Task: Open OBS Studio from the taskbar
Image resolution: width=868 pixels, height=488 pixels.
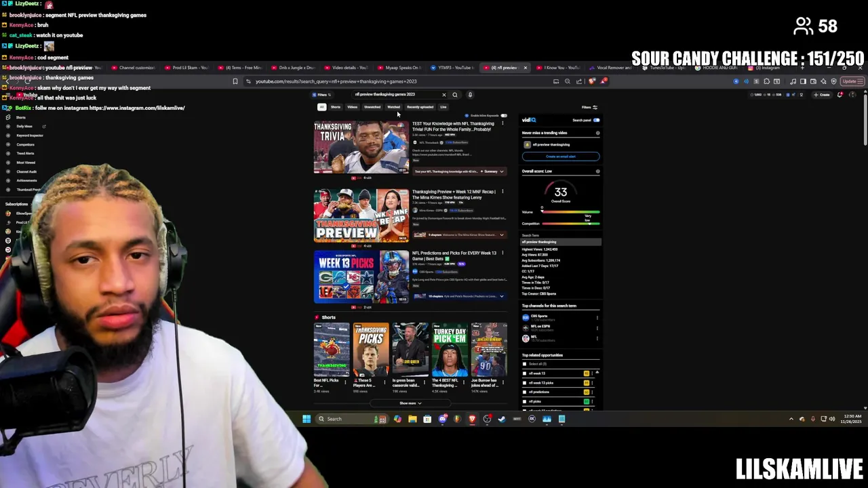Action: (487, 419)
